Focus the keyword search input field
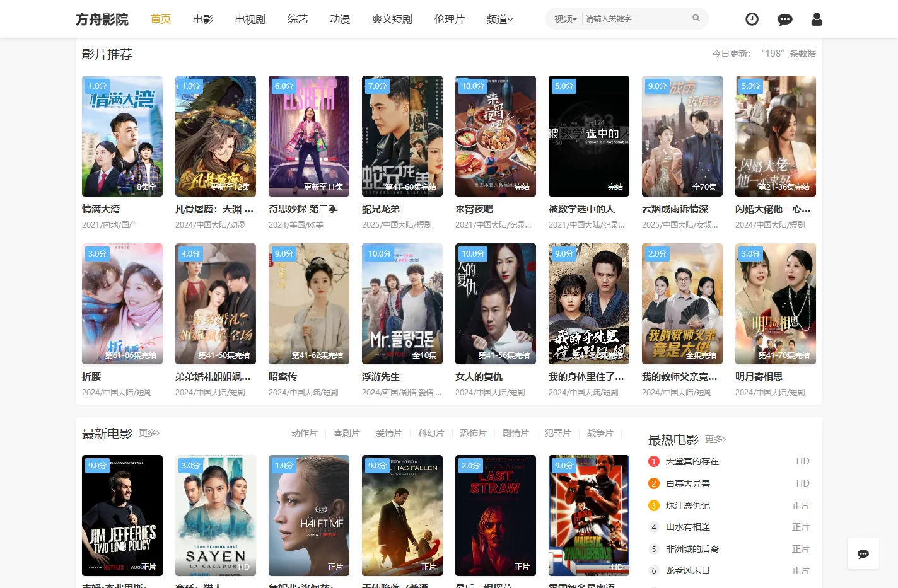Screen dimensions: 898x588 coord(636,19)
